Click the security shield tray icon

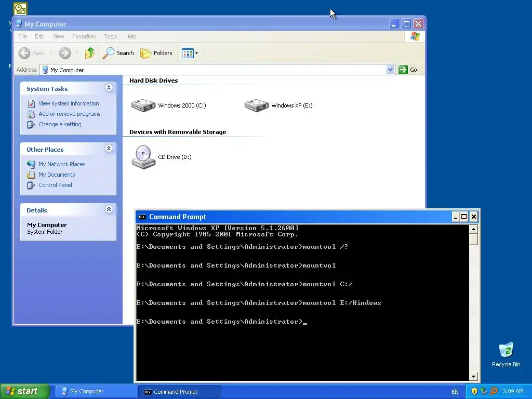pos(474,392)
